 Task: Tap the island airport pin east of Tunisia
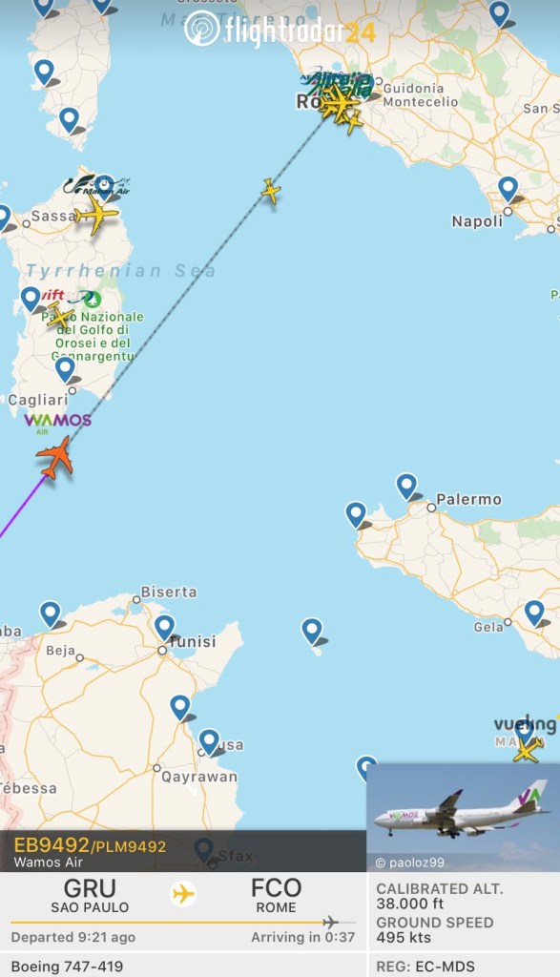(x=312, y=632)
